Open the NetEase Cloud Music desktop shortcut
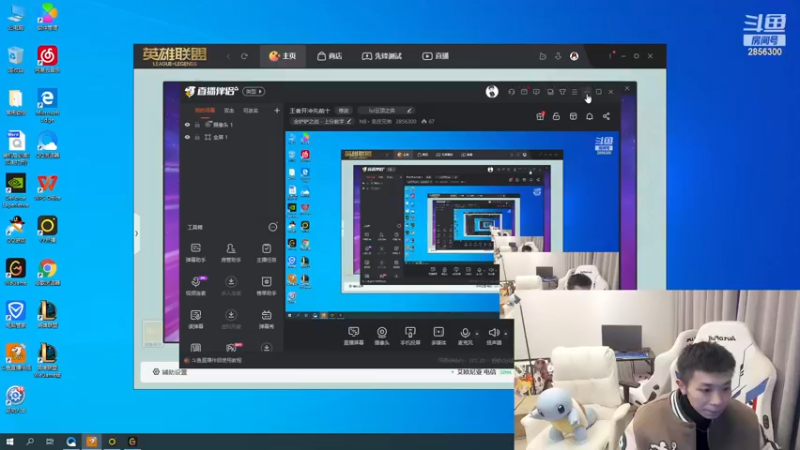 coord(47,59)
